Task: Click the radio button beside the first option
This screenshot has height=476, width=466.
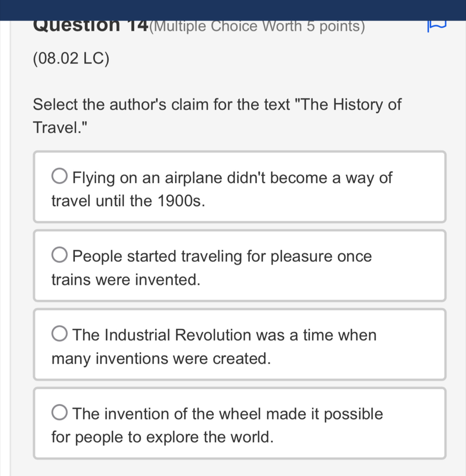Action: coord(59,176)
